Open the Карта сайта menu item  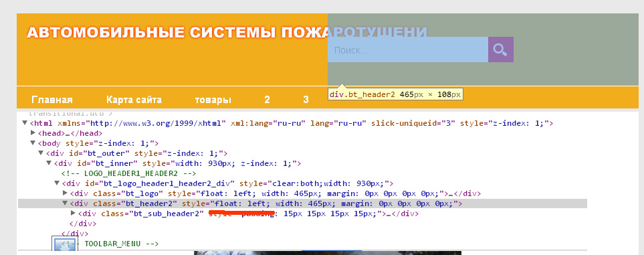pos(134,100)
